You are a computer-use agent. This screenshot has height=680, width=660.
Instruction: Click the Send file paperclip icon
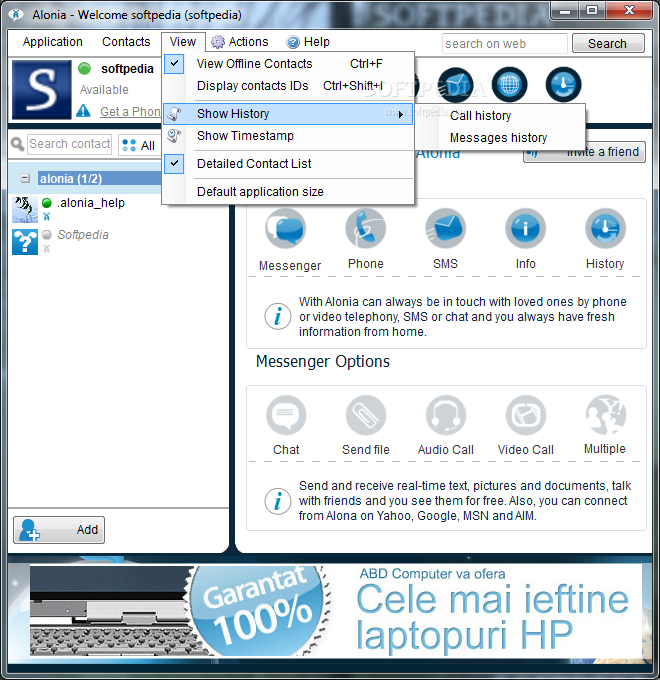[366, 415]
